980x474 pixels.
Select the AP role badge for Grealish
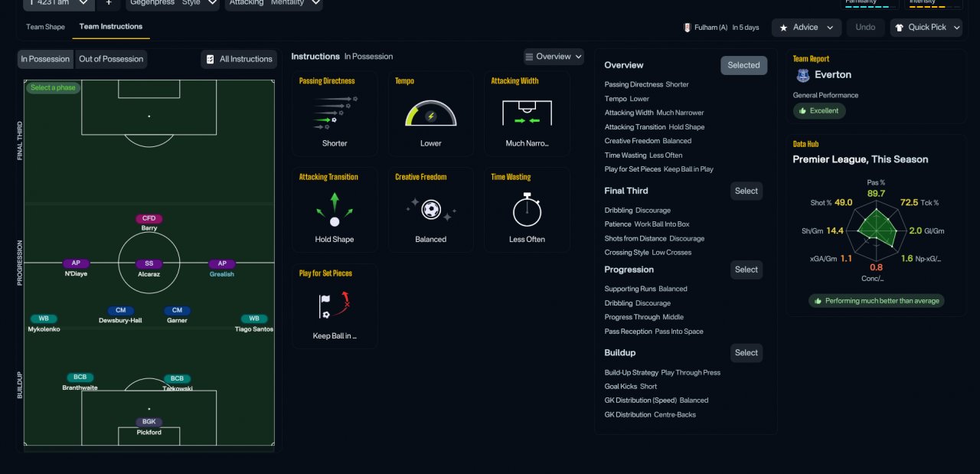222,263
